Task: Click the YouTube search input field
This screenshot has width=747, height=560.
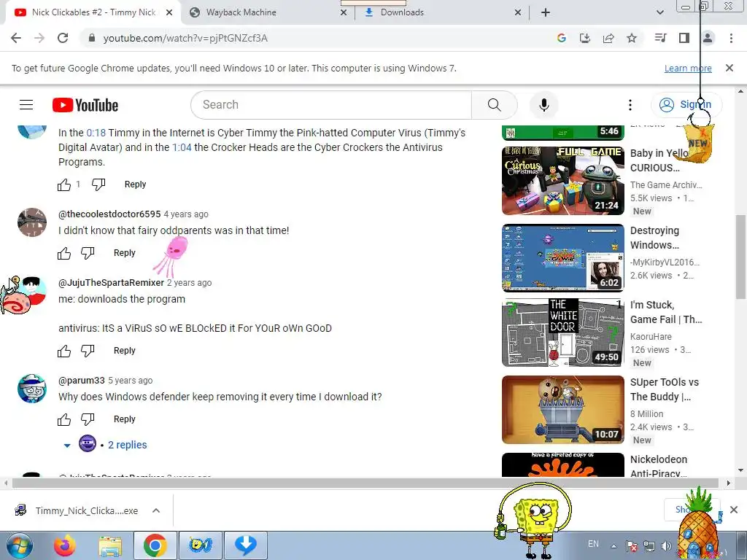Action: pos(331,105)
